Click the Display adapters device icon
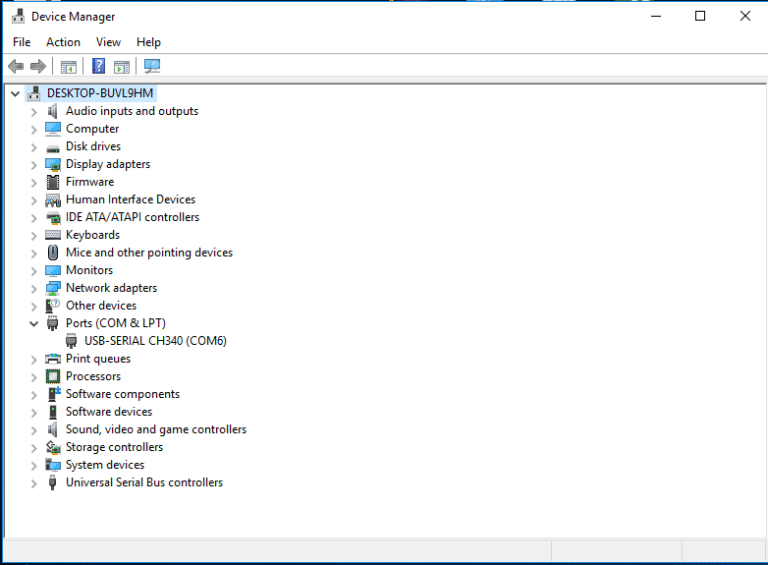 click(53, 164)
